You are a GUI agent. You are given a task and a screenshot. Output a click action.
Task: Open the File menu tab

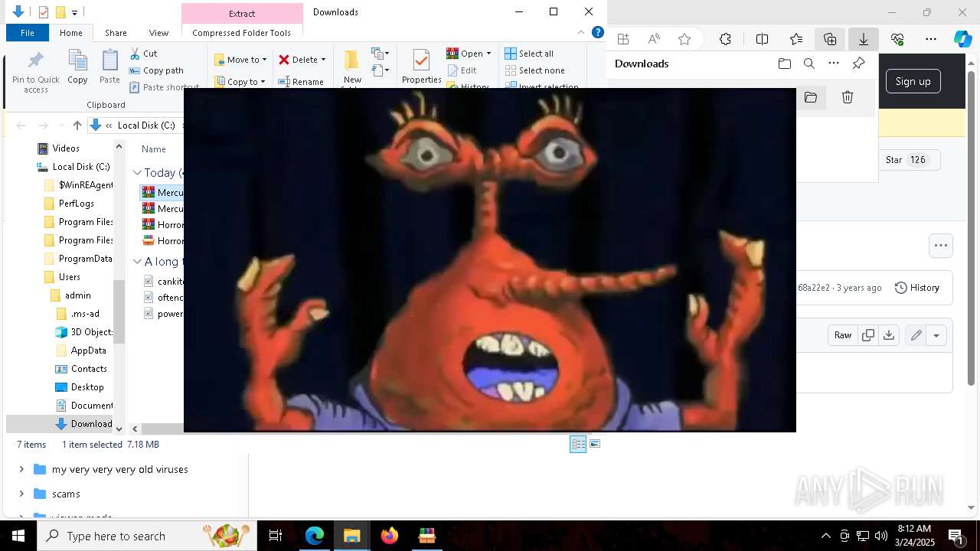pos(28,33)
